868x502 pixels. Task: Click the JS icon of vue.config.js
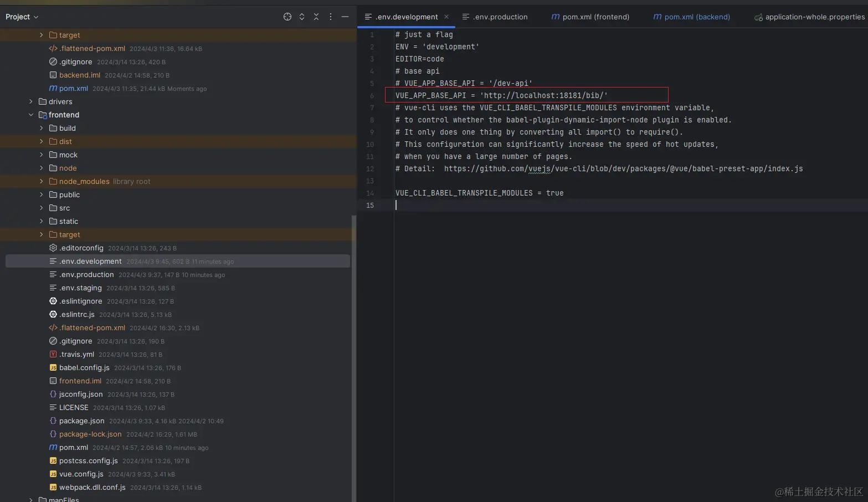pos(53,474)
